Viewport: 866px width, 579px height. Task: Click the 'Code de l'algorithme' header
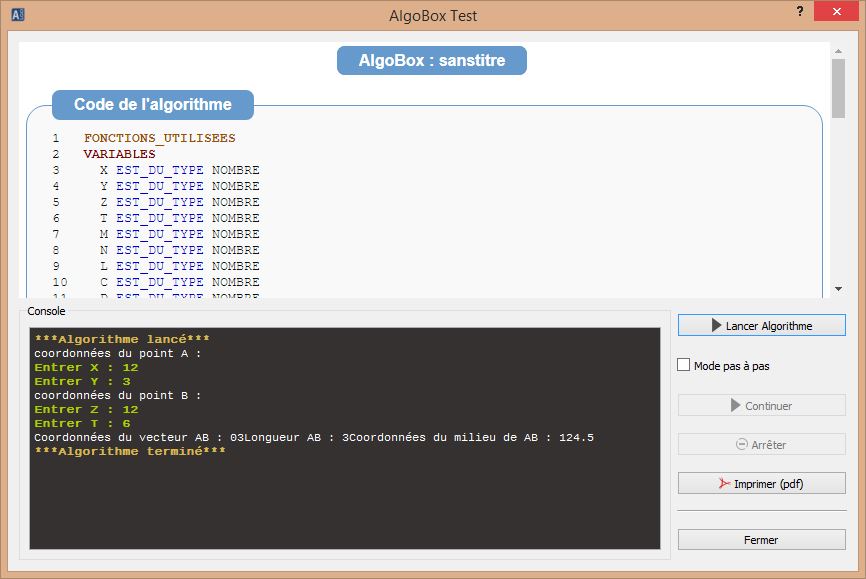(153, 104)
